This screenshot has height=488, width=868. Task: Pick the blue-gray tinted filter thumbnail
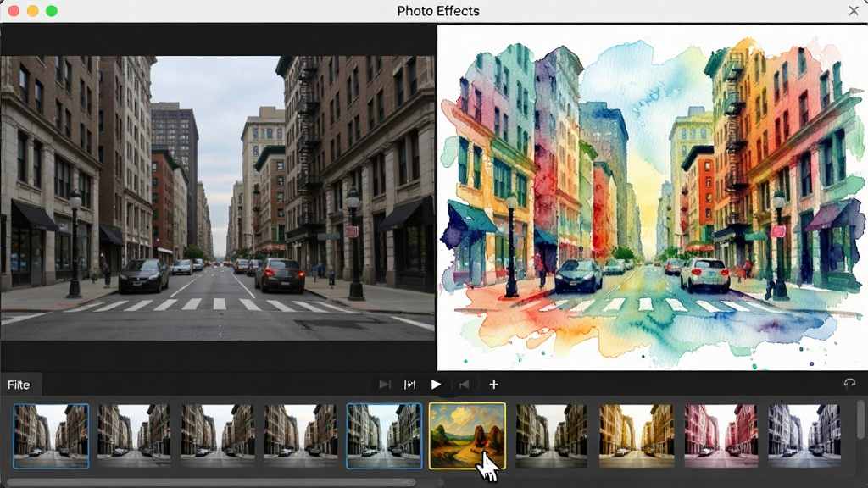pyautogui.click(x=804, y=436)
